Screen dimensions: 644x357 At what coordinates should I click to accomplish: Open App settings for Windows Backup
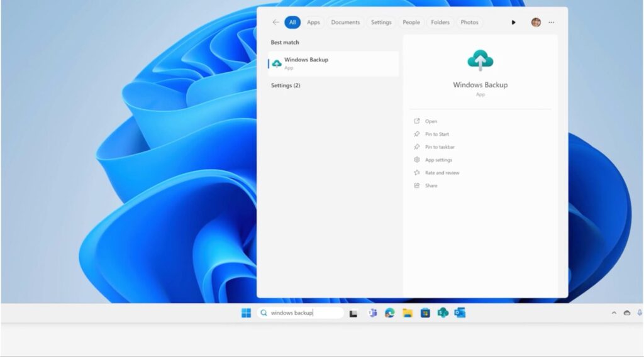coord(438,160)
